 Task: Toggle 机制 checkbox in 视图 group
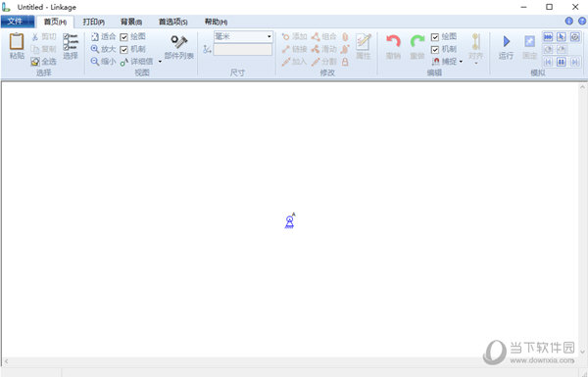pos(124,50)
